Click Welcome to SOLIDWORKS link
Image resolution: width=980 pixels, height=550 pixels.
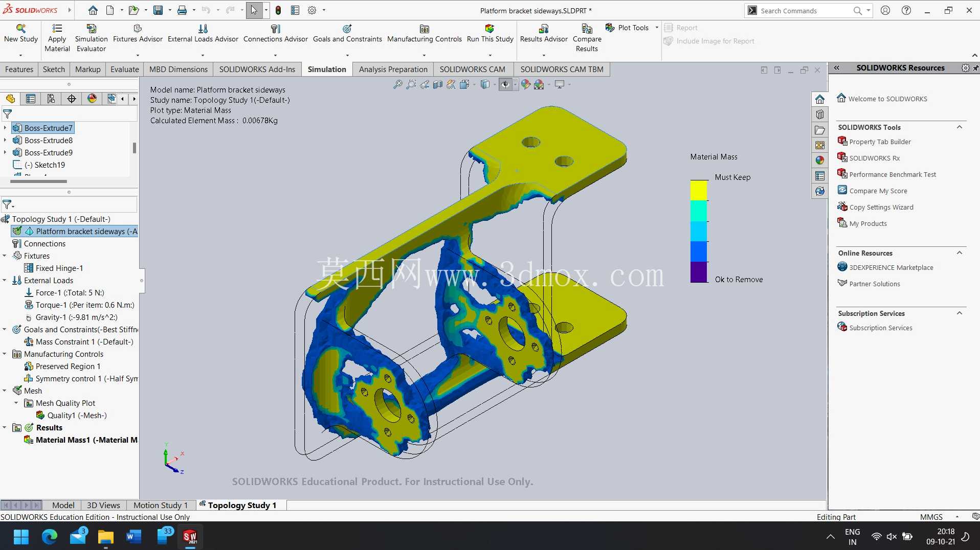coord(887,99)
